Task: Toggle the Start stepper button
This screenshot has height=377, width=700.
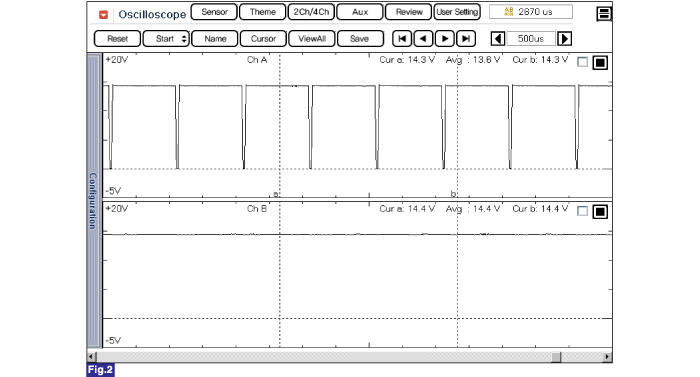Action: (x=166, y=38)
